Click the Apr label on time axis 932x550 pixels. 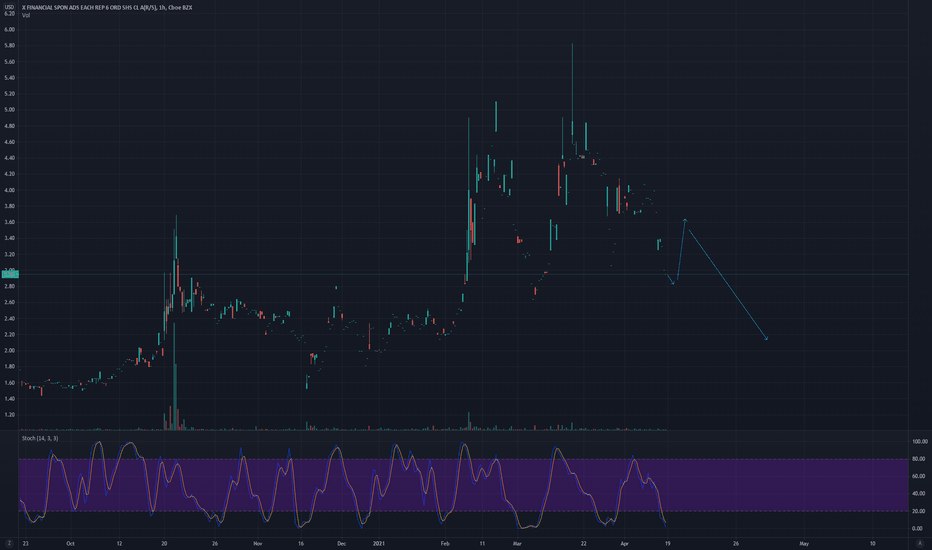[624, 543]
